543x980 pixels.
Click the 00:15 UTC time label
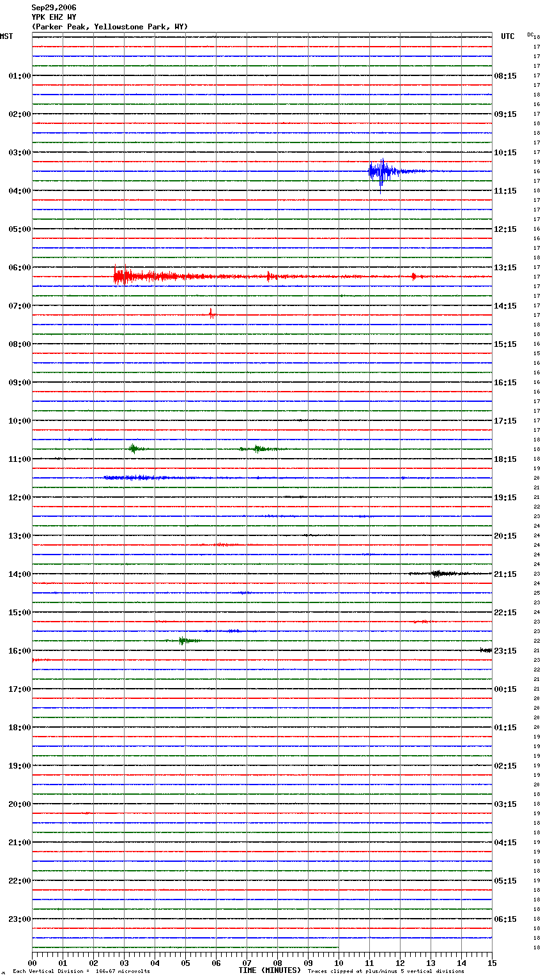(505, 689)
